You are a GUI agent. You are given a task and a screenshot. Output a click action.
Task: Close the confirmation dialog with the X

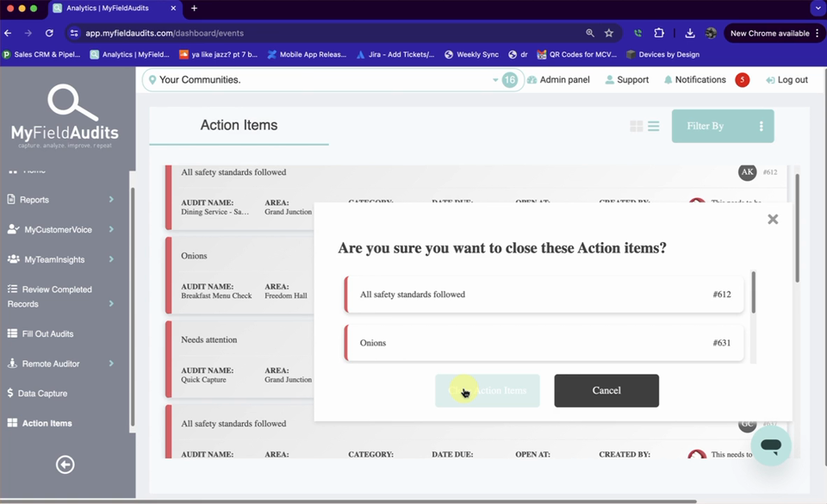coord(773,219)
